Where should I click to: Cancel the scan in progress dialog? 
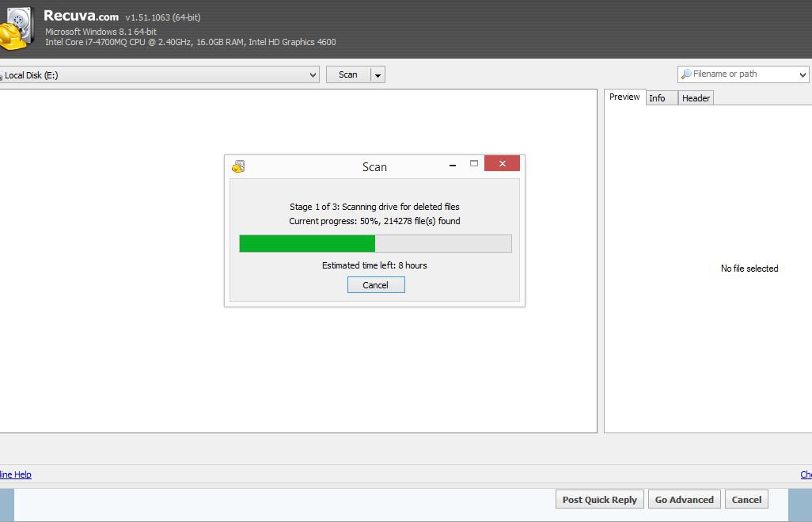376,285
